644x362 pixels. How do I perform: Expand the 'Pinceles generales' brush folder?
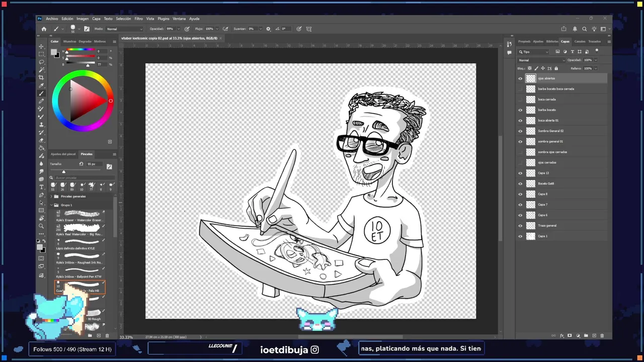click(51, 197)
